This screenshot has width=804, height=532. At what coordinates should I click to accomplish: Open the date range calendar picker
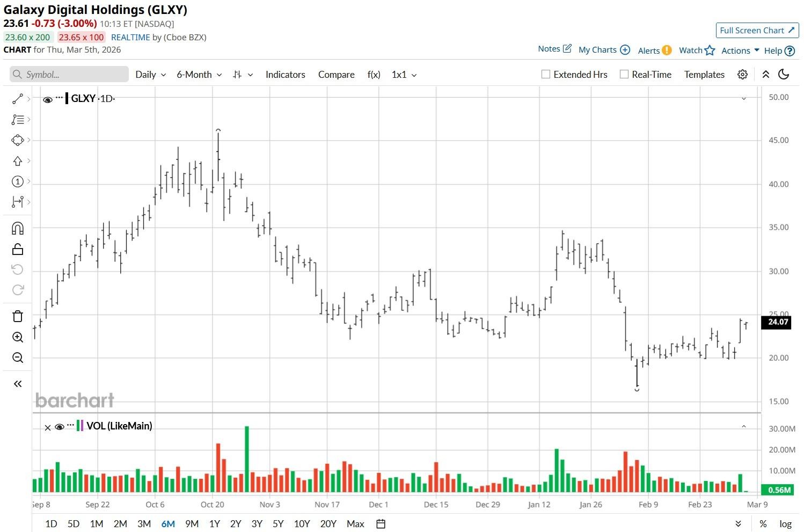click(x=381, y=524)
